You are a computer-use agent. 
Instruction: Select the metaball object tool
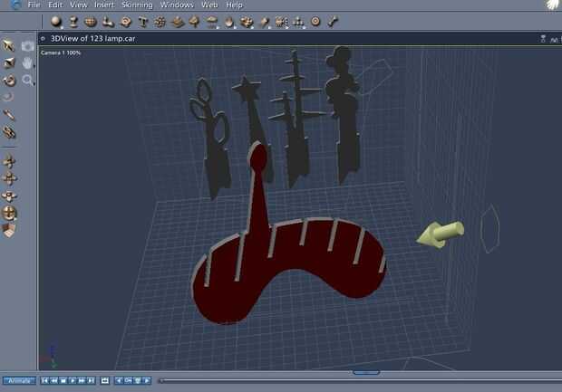(x=108, y=22)
